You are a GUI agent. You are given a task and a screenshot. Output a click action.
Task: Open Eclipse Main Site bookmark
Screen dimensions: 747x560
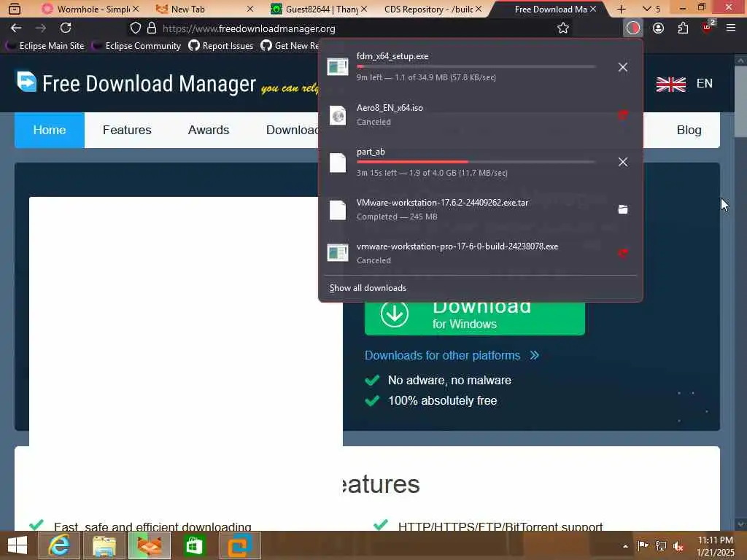click(x=45, y=46)
